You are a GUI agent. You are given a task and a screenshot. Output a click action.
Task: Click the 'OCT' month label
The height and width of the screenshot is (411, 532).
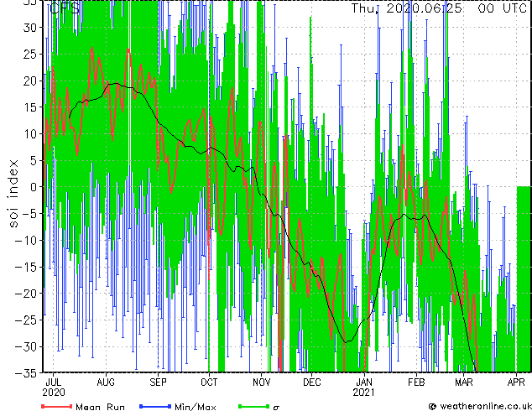tap(209, 382)
